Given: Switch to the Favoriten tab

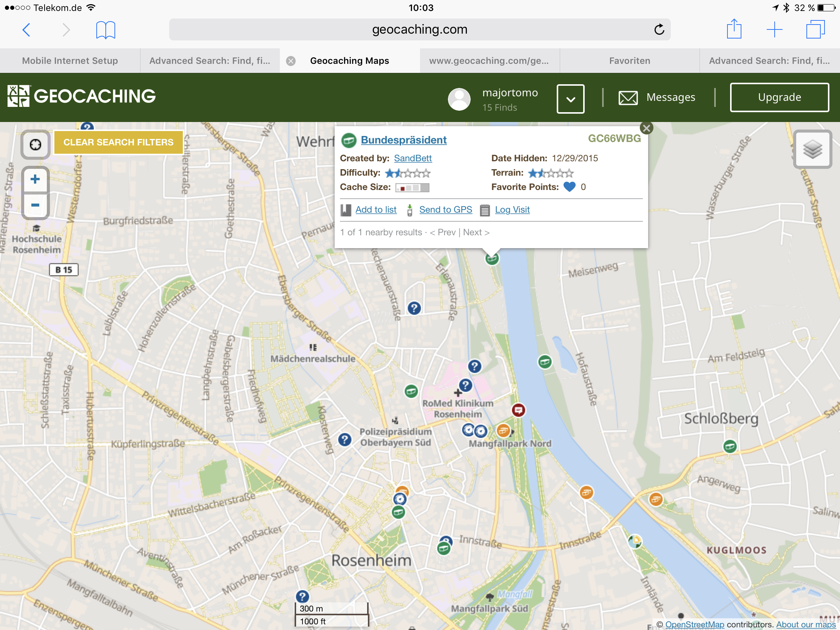Looking at the screenshot, I should (x=629, y=61).
